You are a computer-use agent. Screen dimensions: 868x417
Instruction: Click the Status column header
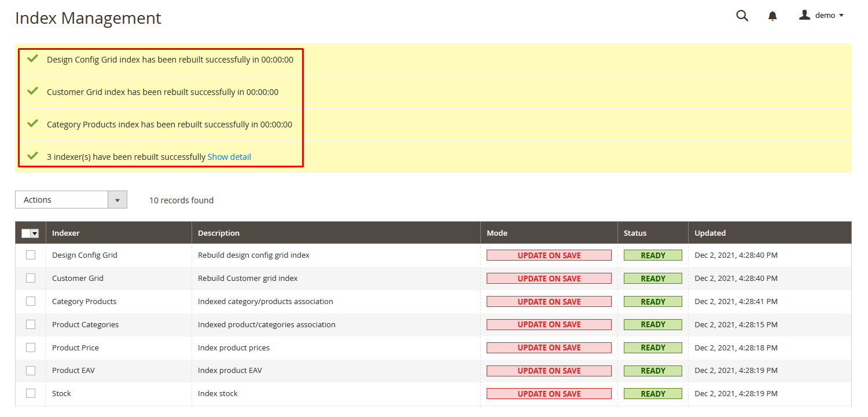[635, 233]
